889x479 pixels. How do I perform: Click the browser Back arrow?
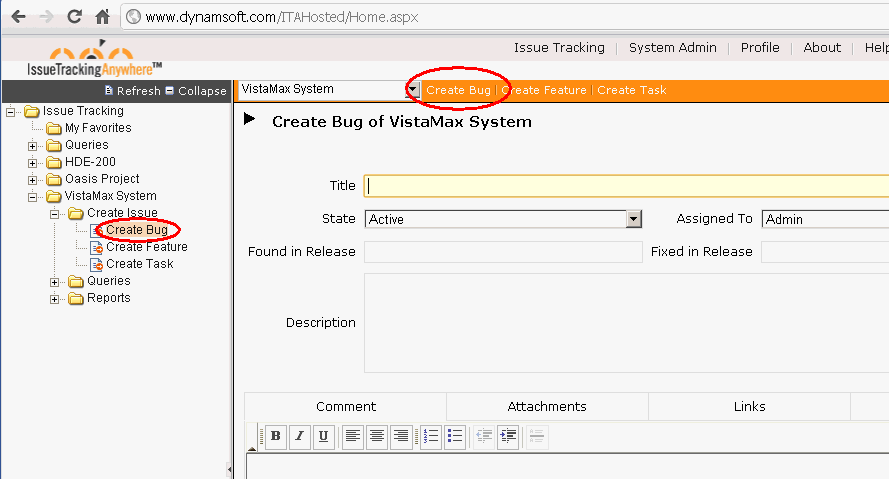point(18,16)
